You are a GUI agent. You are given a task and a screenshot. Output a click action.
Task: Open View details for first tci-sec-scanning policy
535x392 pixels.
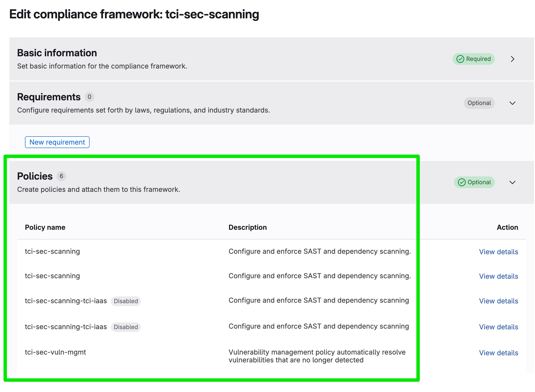pos(499,252)
